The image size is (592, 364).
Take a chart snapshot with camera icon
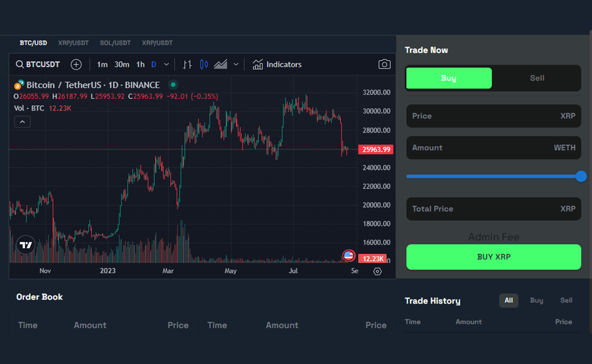point(385,65)
